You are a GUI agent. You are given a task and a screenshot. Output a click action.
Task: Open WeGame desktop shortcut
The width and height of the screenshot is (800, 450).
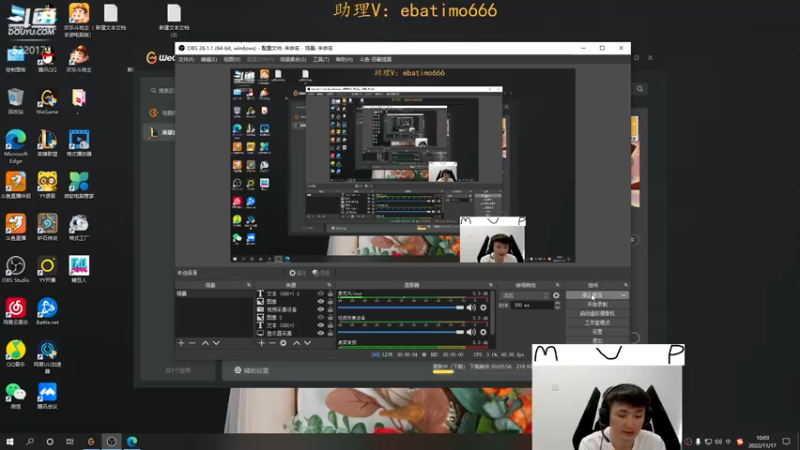(47, 102)
